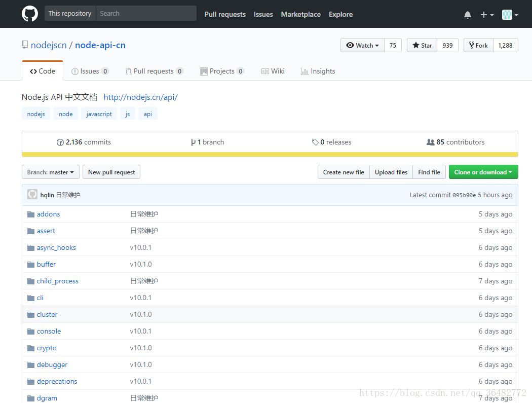Click the cluster folder icon
This screenshot has width=532, height=403.
31,314
